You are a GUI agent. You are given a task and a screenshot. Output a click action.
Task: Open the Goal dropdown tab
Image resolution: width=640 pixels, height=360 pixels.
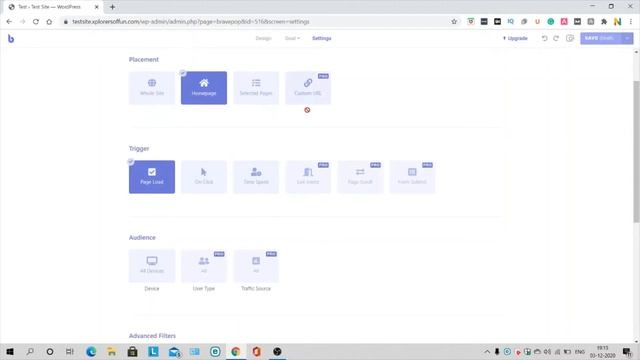pos(292,38)
